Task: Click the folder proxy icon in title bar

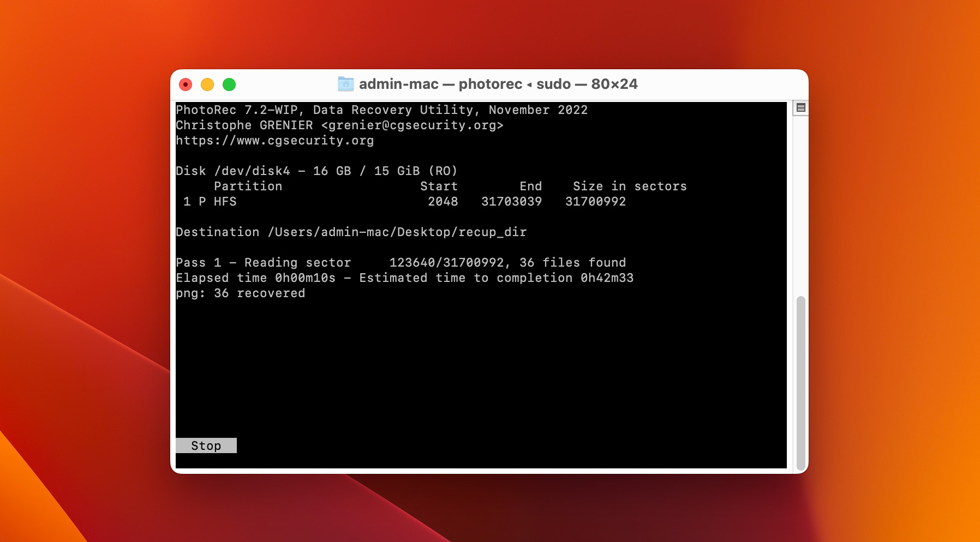Action: pyautogui.click(x=345, y=84)
